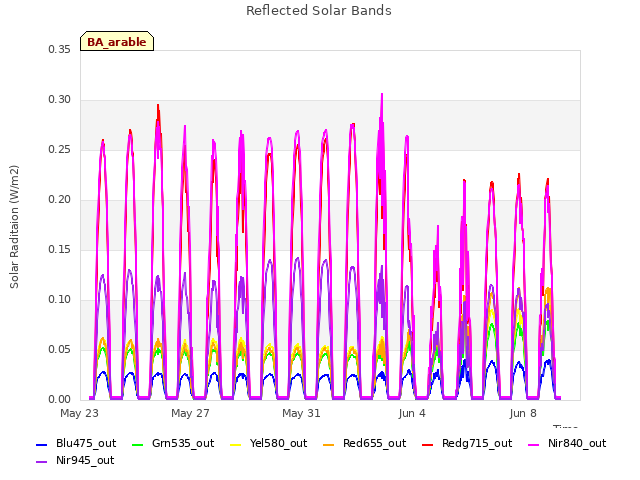The image size is (640, 480).
Task: Click the orange Red655_out color marker
Action: click(x=329, y=444)
